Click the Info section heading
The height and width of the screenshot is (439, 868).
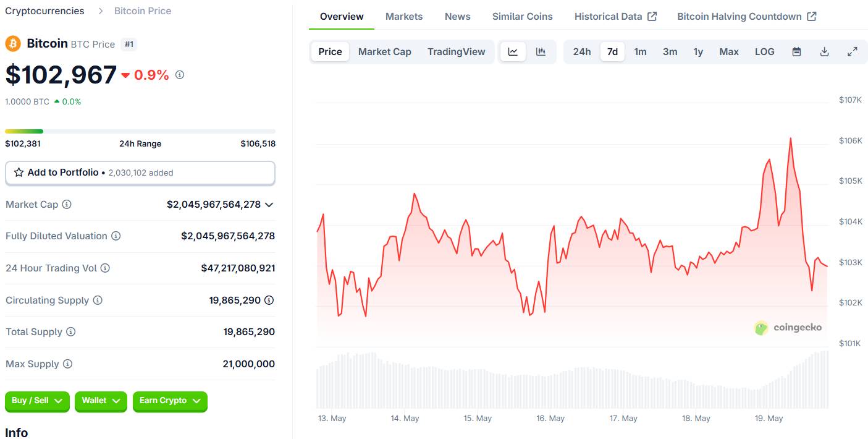coord(17,432)
